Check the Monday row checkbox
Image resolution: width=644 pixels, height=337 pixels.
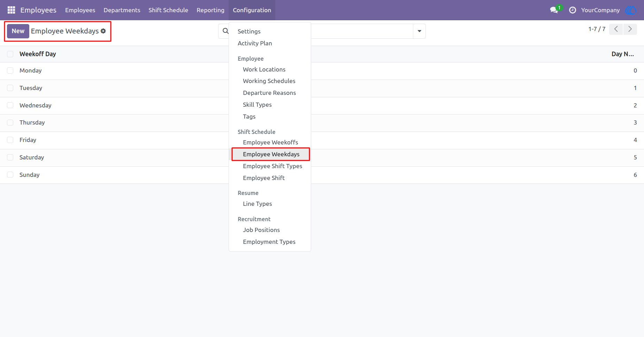(x=10, y=70)
